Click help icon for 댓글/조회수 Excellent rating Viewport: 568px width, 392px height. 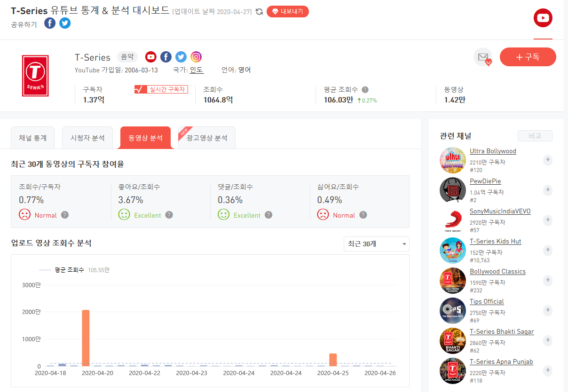(268, 215)
